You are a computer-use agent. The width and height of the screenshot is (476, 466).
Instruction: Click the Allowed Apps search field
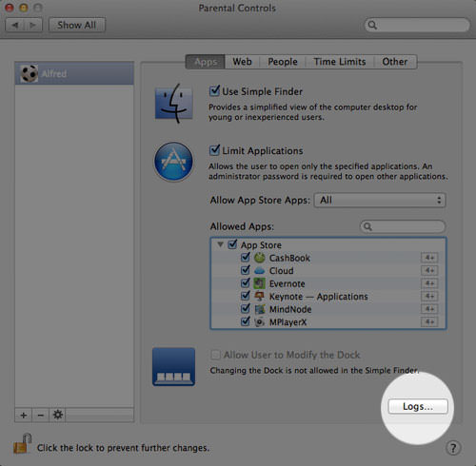tap(403, 226)
